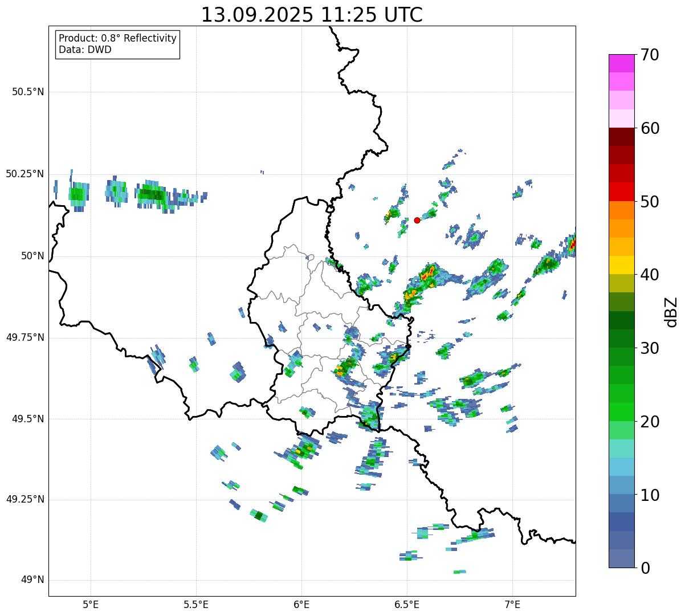Click the red station marker dot
Image resolution: width=685 pixels, height=616 pixels.
pos(417,220)
